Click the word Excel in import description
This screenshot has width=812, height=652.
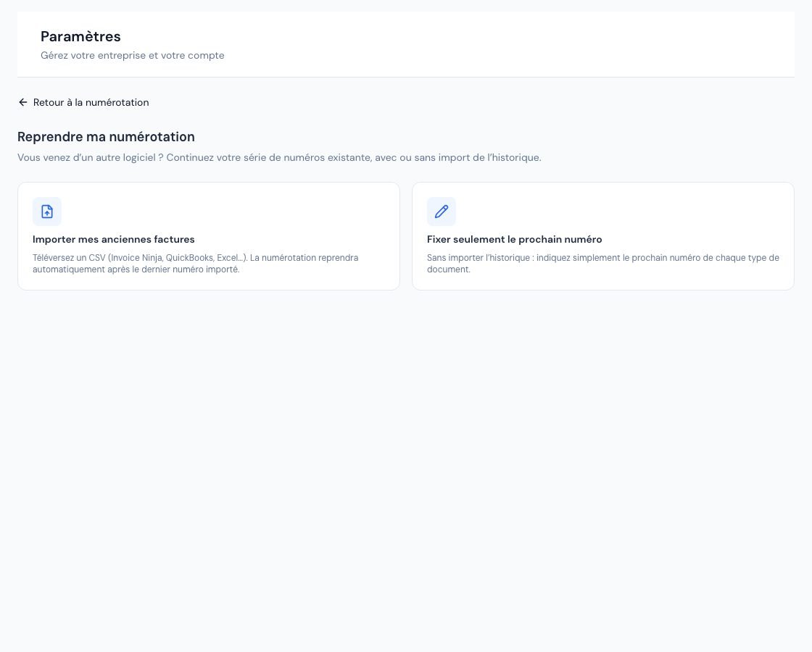coord(228,258)
